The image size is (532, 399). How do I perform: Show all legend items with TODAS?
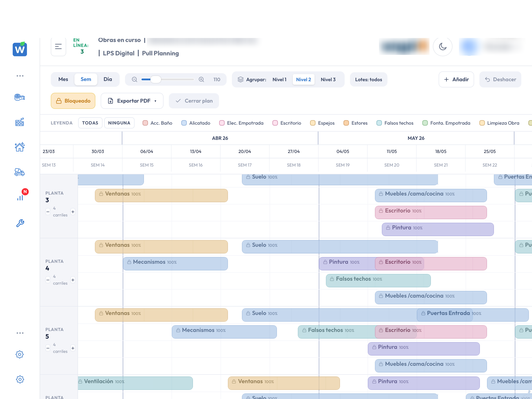90,123
